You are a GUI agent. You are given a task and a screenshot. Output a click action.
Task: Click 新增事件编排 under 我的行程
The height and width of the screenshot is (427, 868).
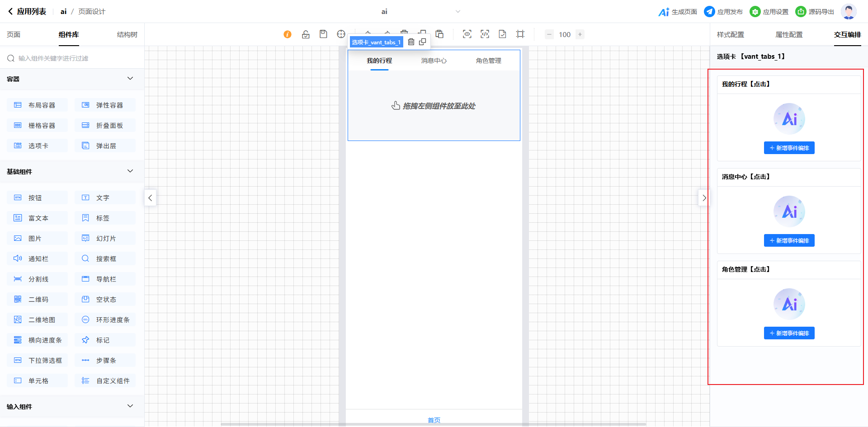pyautogui.click(x=789, y=148)
